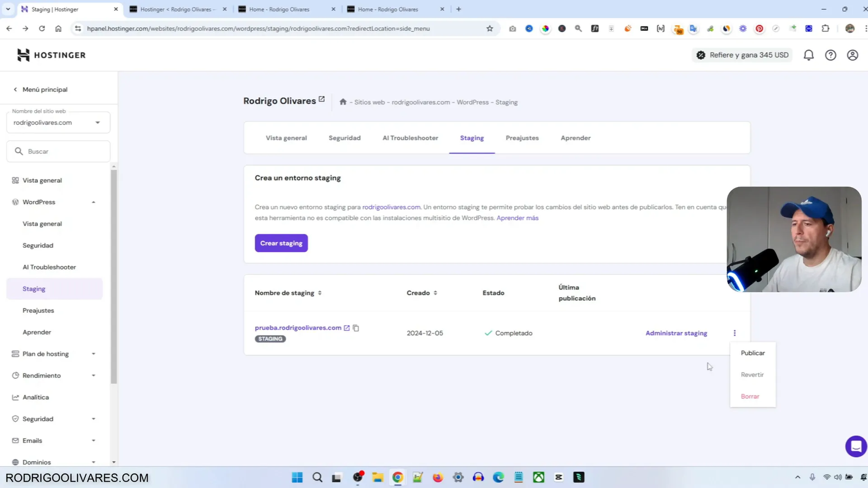Open the account profile icon

pos(852,54)
